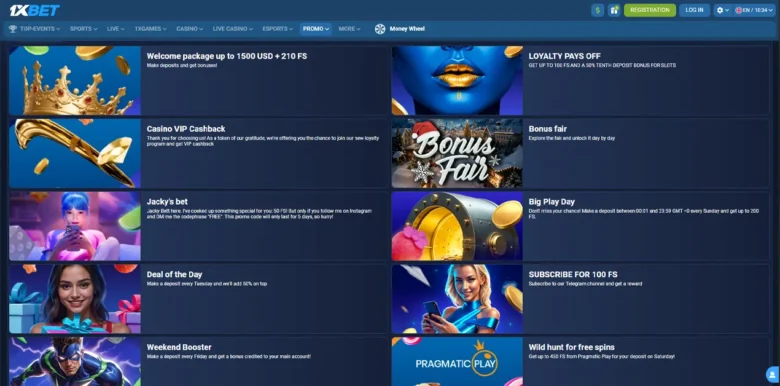Open the Subscribe for 100 FS thumbnail
Image resolution: width=780 pixels, height=386 pixels.
pyautogui.click(x=457, y=298)
